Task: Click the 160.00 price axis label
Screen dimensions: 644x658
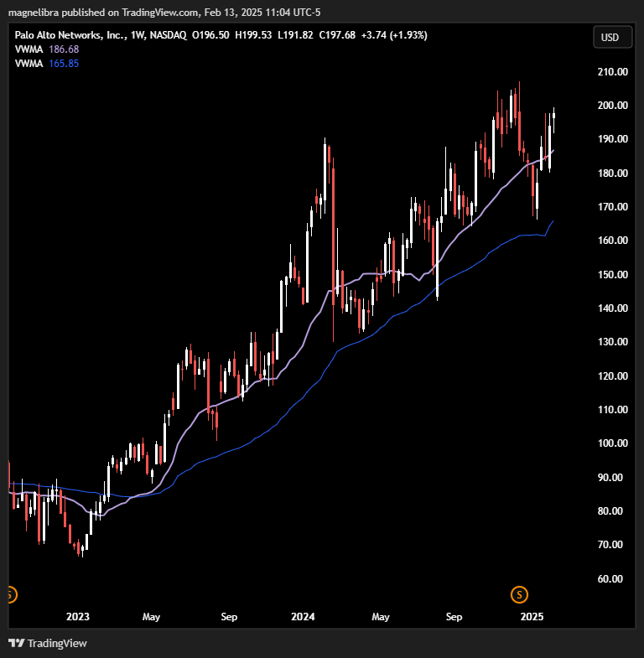Action: coord(612,241)
